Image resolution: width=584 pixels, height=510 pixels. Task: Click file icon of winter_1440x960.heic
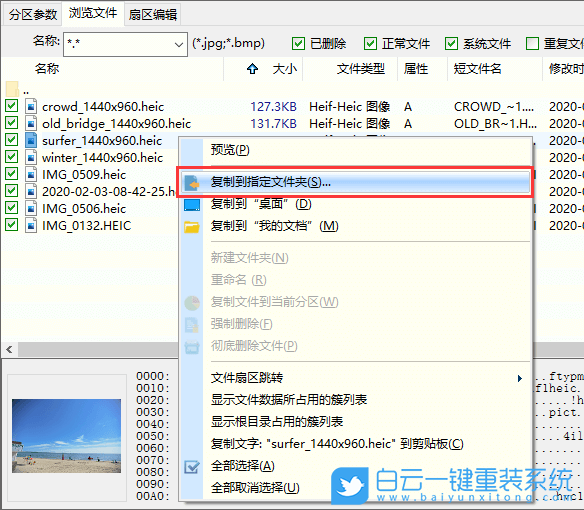tap(31, 158)
